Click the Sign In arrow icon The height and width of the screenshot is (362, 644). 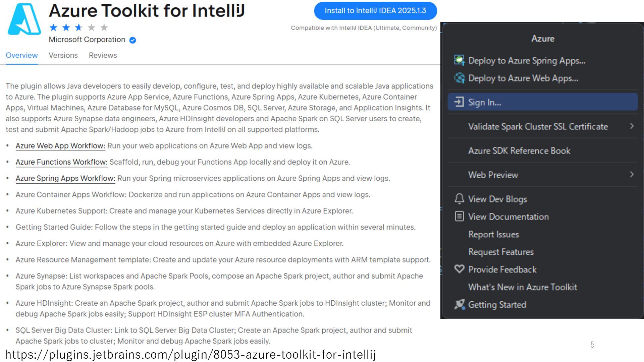pyautogui.click(x=459, y=102)
